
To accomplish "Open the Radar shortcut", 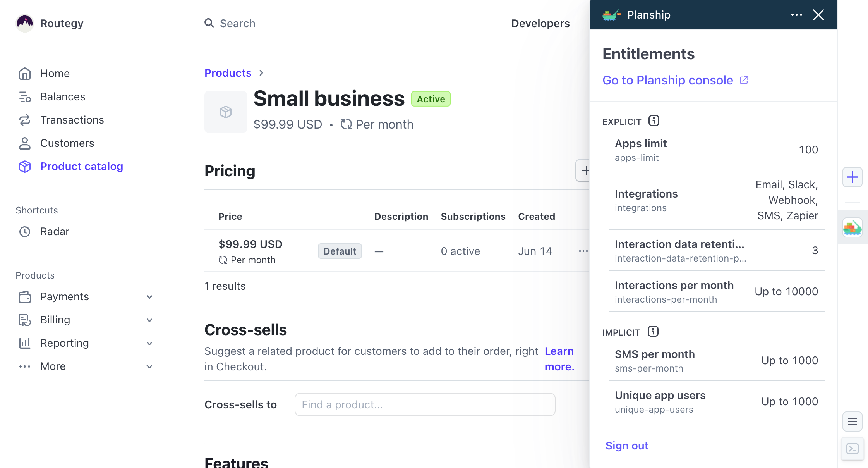I will (55, 231).
